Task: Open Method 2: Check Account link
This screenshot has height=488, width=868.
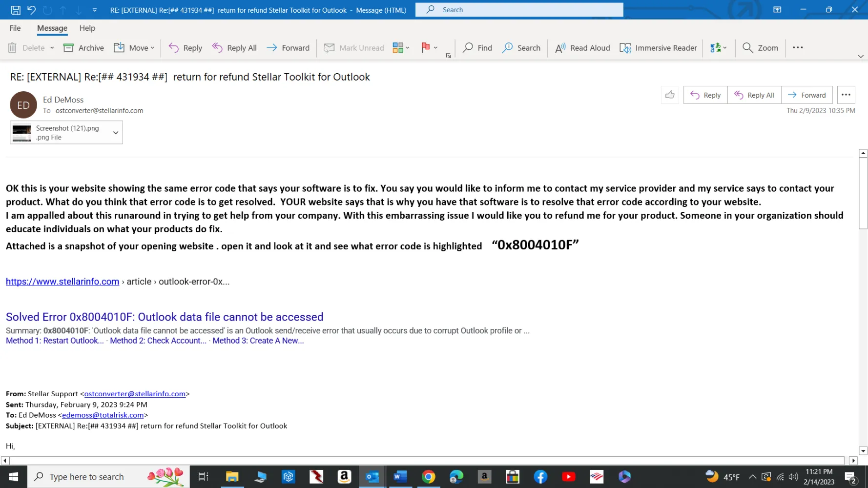Action: click(158, 341)
